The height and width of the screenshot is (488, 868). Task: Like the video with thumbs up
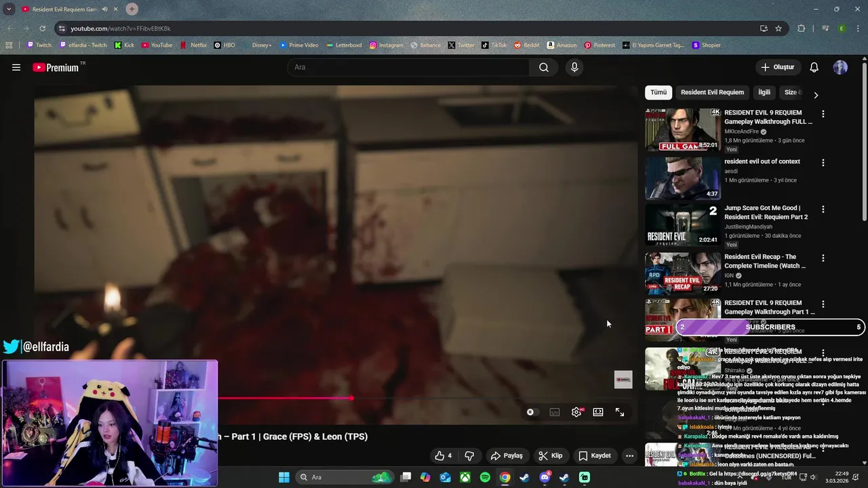pyautogui.click(x=443, y=455)
